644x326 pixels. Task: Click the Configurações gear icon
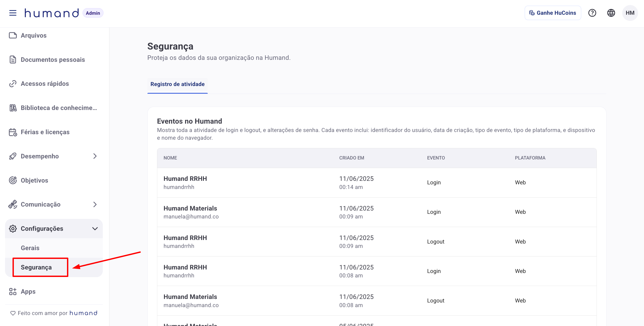[x=13, y=229]
